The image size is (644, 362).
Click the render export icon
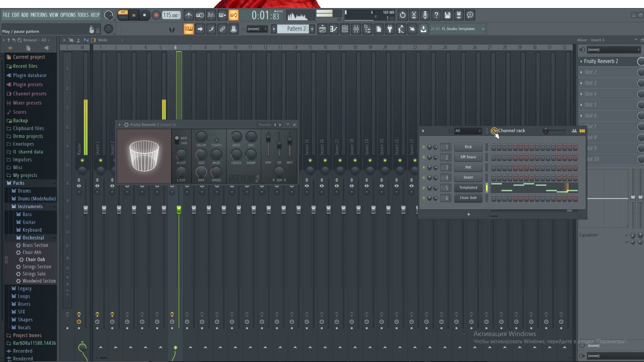[x=458, y=15]
